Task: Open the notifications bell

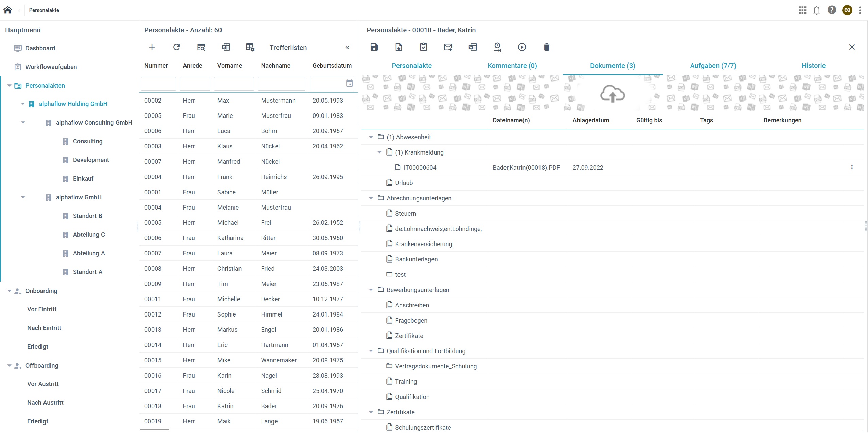Action: click(x=817, y=10)
